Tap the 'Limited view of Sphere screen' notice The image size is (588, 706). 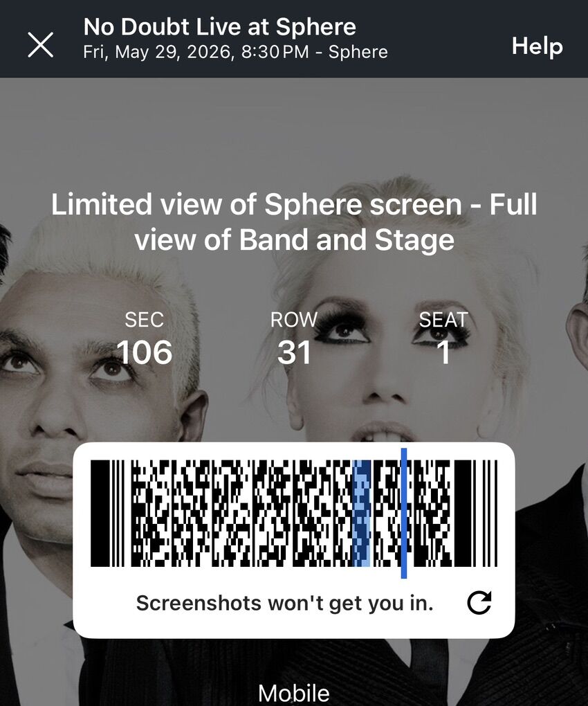coord(294,221)
